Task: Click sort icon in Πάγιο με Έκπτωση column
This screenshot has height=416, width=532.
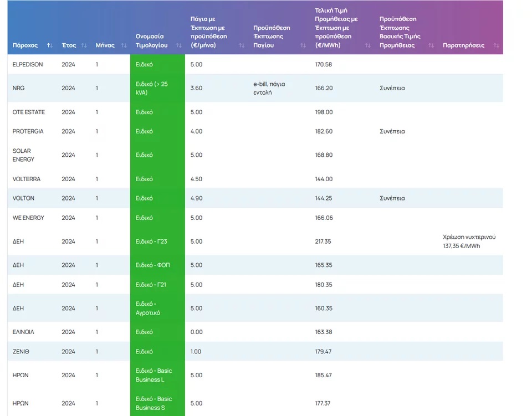Action: [241, 45]
